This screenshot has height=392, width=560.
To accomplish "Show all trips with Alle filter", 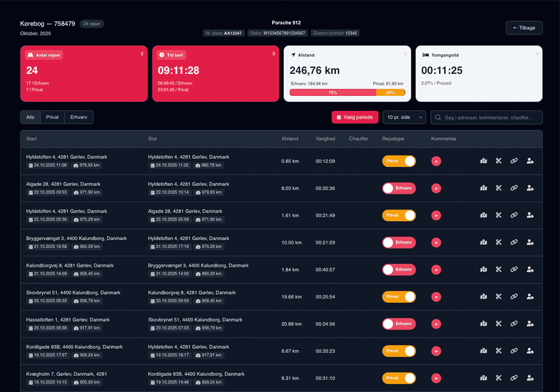I will click(30, 117).
